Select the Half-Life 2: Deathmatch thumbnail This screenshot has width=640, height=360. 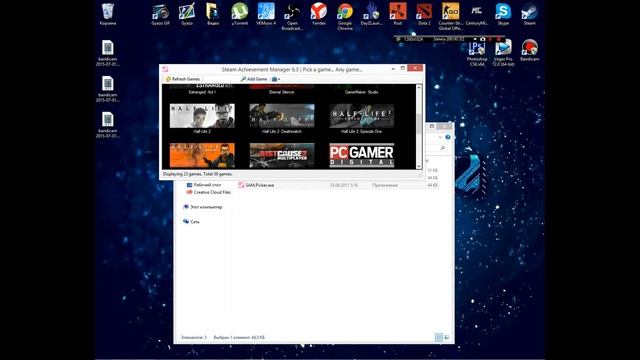282,116
